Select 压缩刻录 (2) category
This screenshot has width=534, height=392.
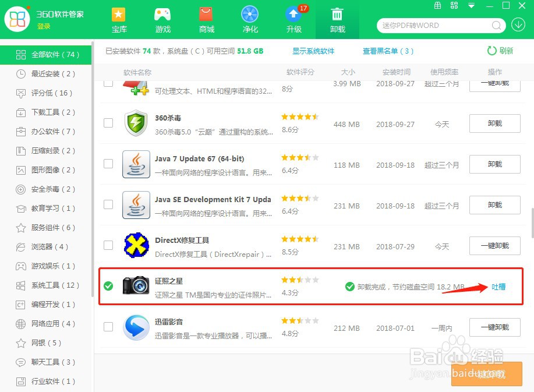(x=45, y=150)
